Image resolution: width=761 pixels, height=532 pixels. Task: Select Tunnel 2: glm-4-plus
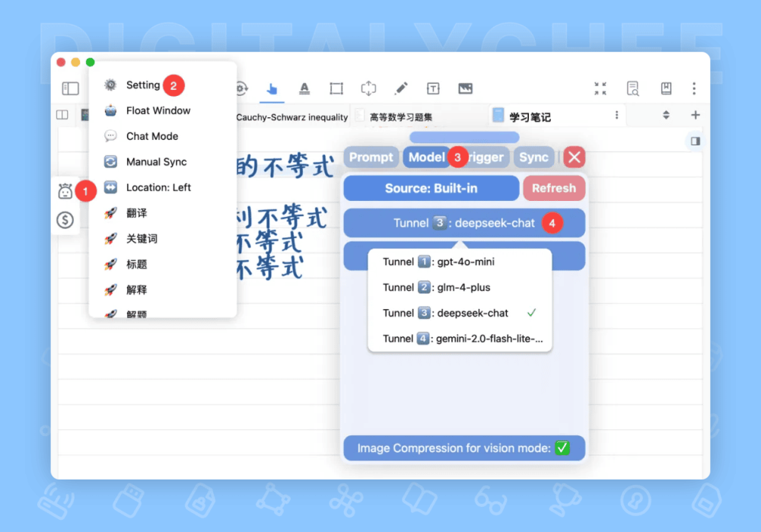[x=460, y=288]
